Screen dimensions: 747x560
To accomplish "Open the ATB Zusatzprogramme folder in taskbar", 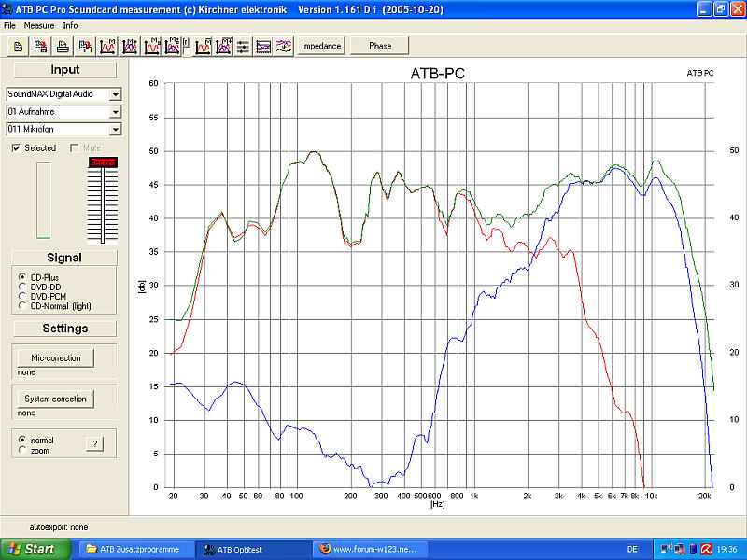I will (138, 549).
